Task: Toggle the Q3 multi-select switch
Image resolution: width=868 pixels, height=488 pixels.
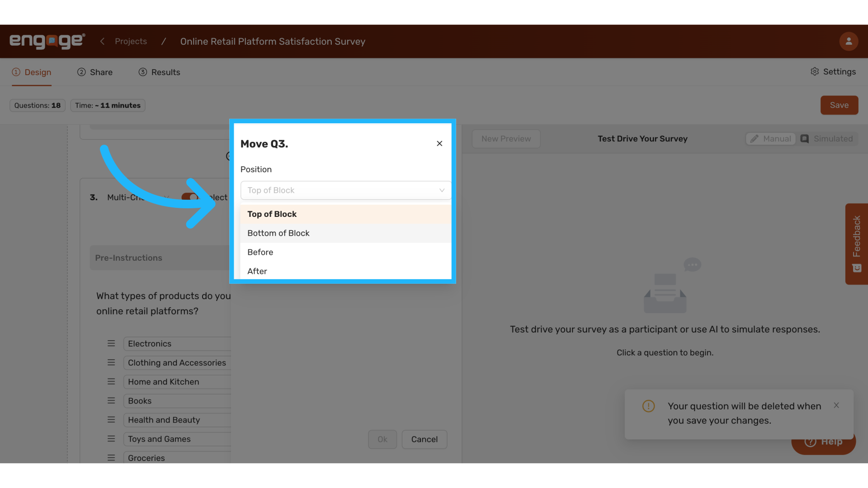Action: (190, 197)
